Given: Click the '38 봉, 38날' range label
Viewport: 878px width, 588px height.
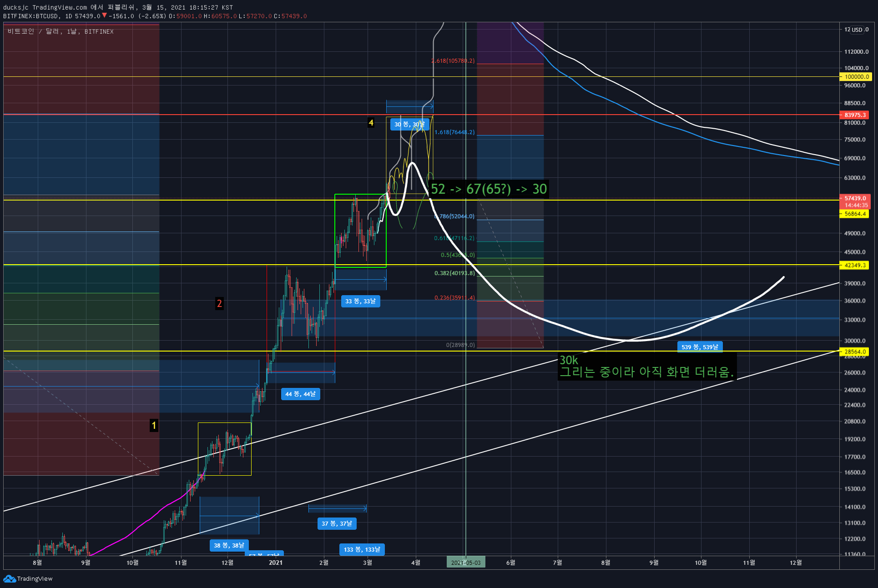Looking at the screenshot, I should tap(229, 545).
